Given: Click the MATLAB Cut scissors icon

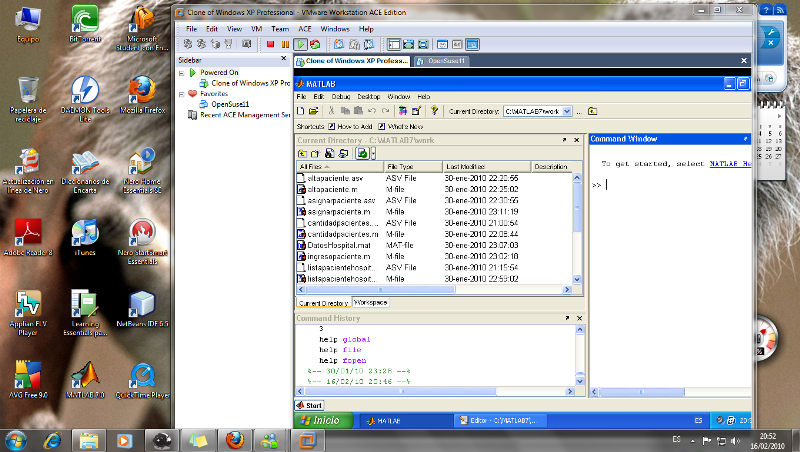Looking at the screenshot, I should click(x=332, y=111).
